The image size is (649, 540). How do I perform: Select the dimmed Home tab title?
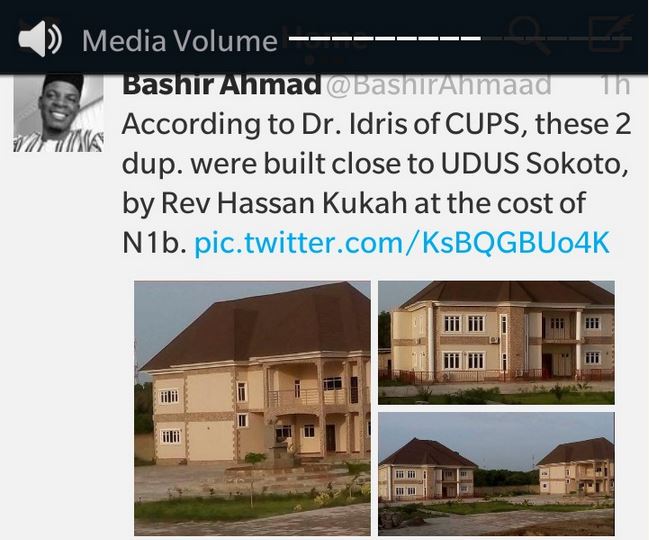pos(325,39)
